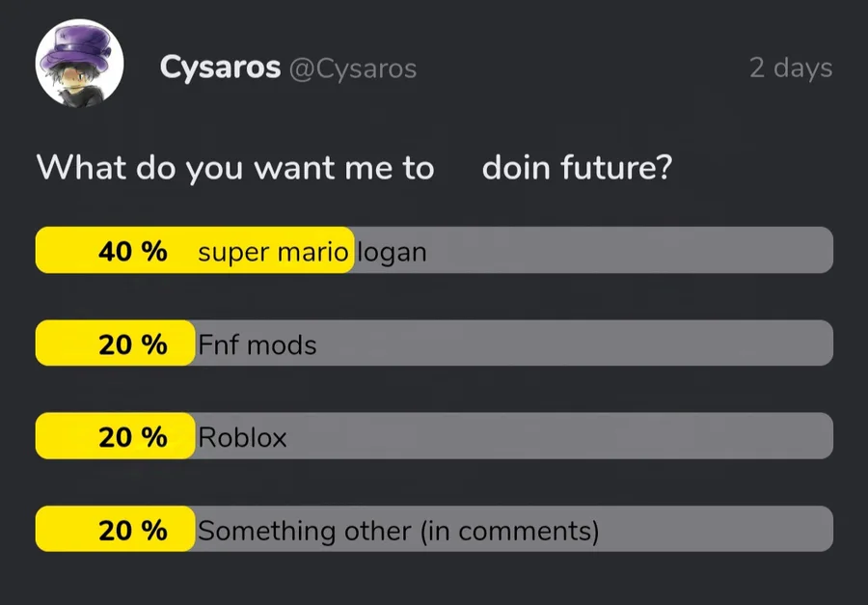This screenshot has height=605, width=868.
Task: Click the Fnf mods label text
Action: click(x=258, y=345)
